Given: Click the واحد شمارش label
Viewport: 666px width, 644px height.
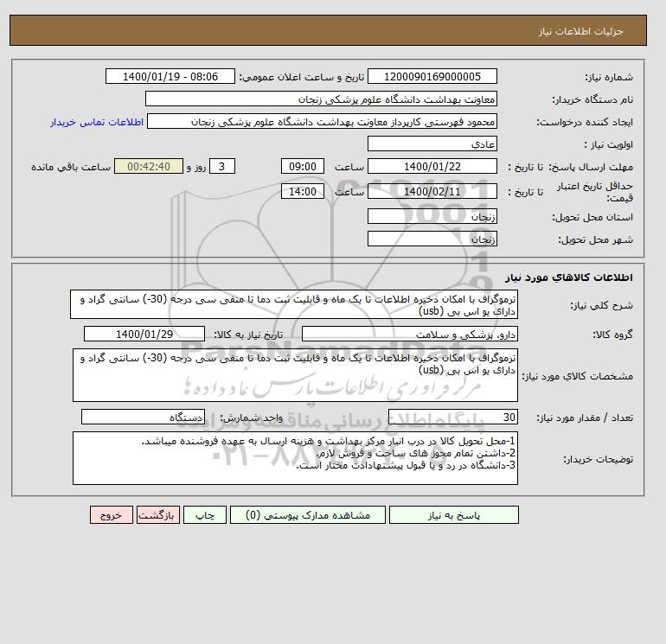Looking at the screenshot, I should pyautogui.click(x=251, y=418).
